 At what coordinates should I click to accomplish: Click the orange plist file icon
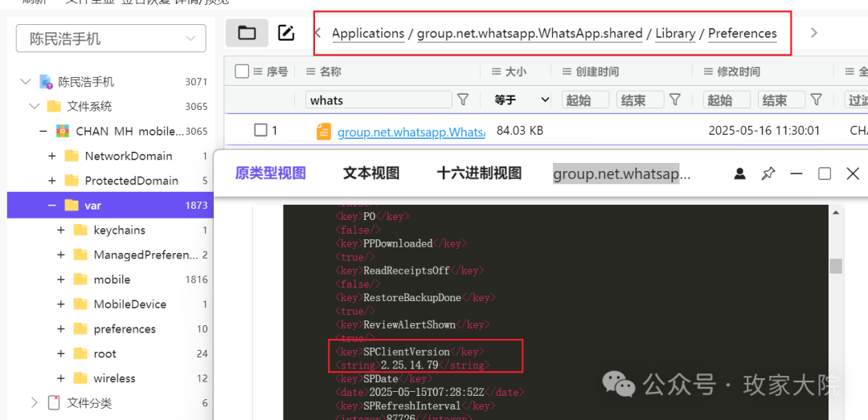323,132
